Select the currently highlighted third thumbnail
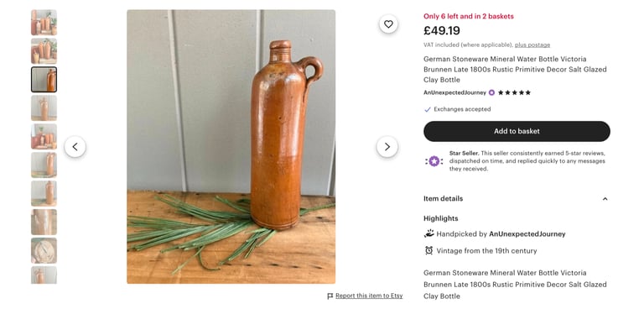Viewport: 644px width, 309px height. 44,80
